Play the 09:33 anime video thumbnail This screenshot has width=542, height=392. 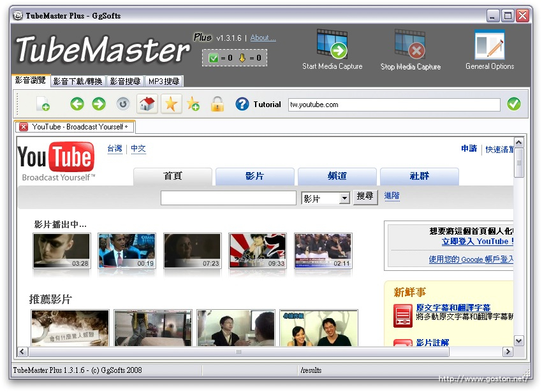pyautogui.click(x=258, y=250)
